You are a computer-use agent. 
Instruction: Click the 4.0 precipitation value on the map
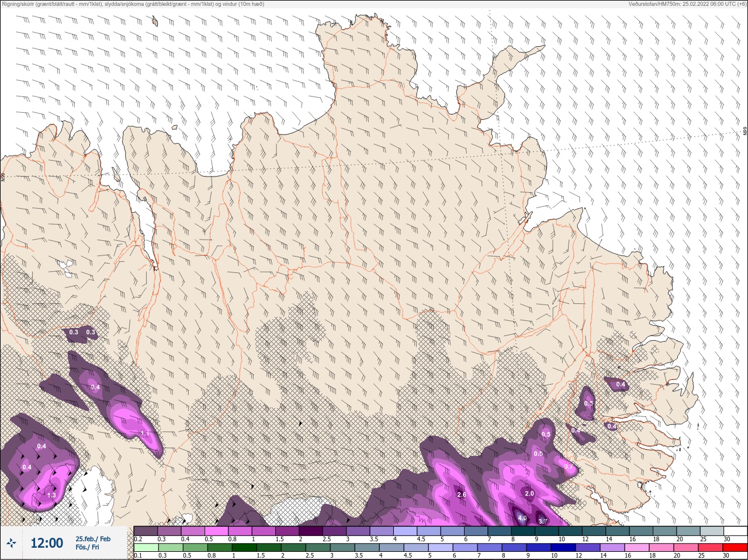point(522,518)
